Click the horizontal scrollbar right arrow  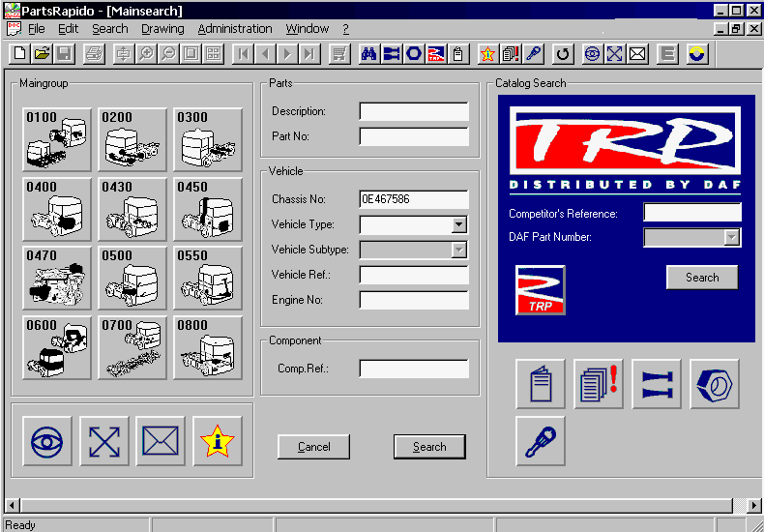click(x=754, y=505)
